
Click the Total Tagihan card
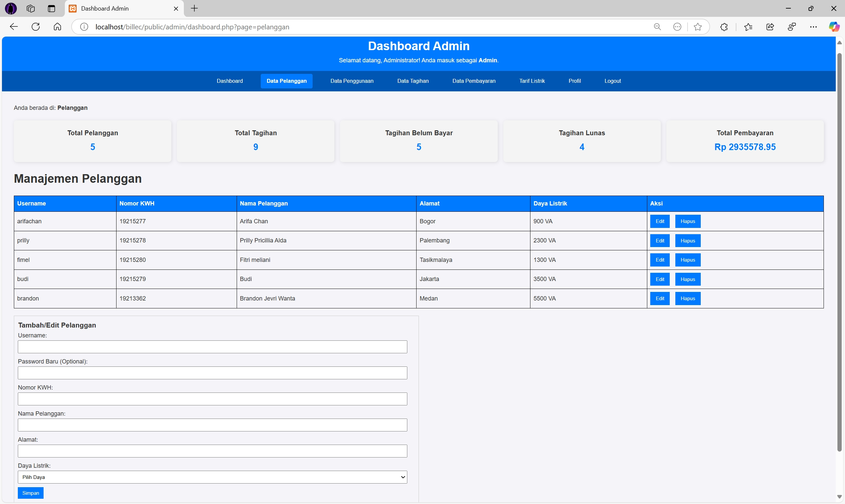pyautogui.click(x=255, y=141)
